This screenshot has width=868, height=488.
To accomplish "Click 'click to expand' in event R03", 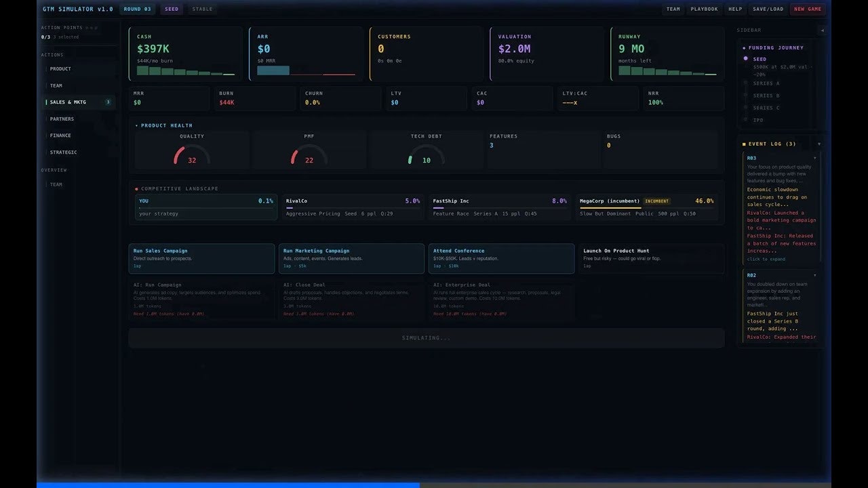I will coord(766,259).
